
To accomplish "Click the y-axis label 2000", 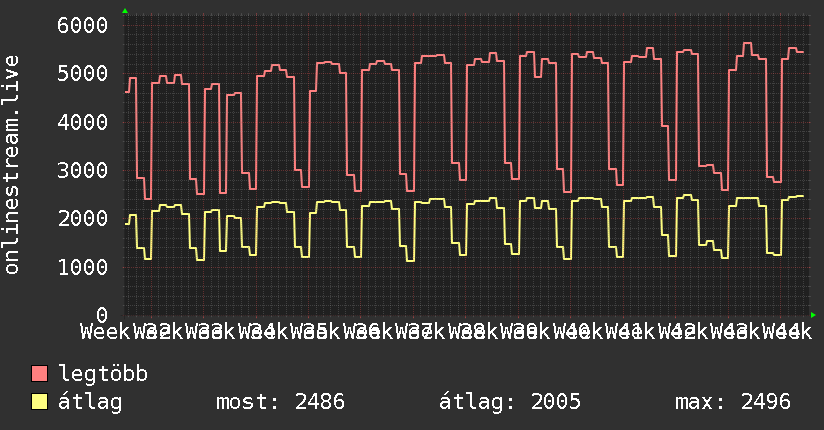I will coord(83,219).
